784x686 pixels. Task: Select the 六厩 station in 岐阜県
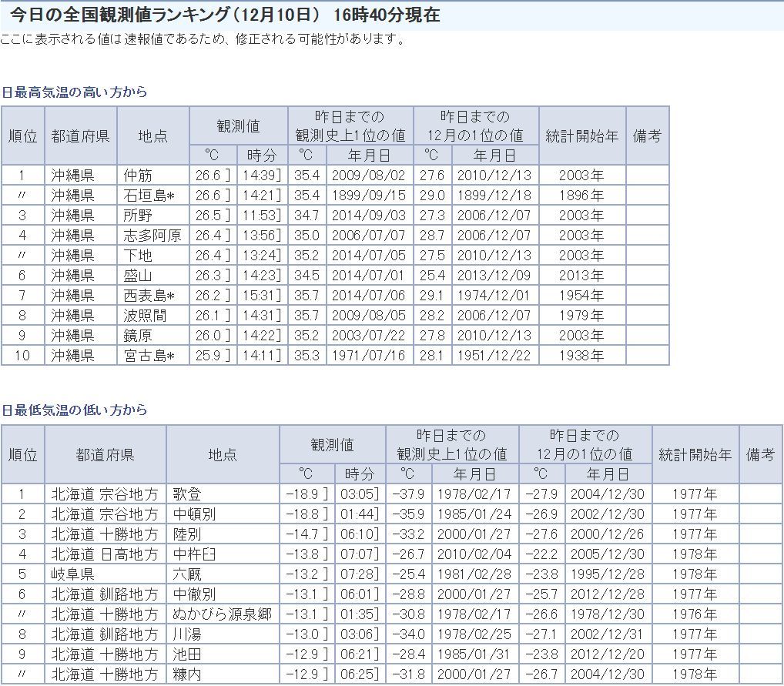coord(187,574)
